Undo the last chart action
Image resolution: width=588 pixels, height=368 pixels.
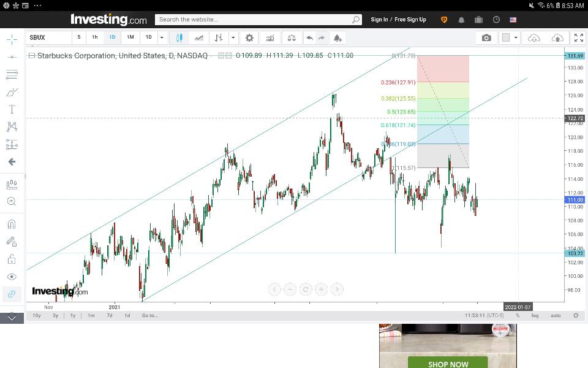pos(309,37)
